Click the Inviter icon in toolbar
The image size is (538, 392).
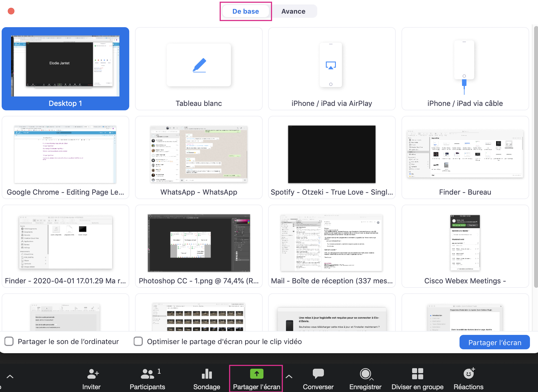click(92, 374)
